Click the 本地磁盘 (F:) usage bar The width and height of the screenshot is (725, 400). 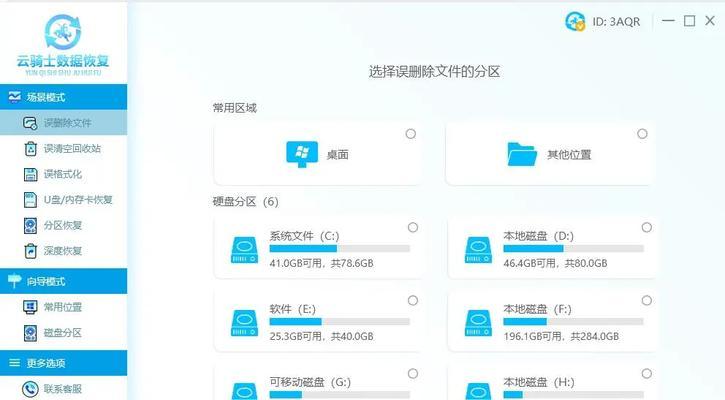click(573, 321)
